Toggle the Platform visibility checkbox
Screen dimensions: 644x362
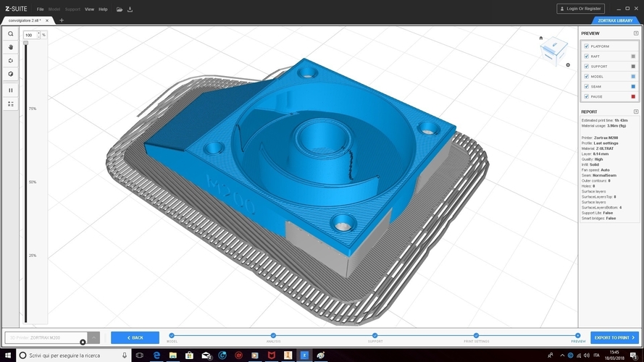click(x=587, y=46)
